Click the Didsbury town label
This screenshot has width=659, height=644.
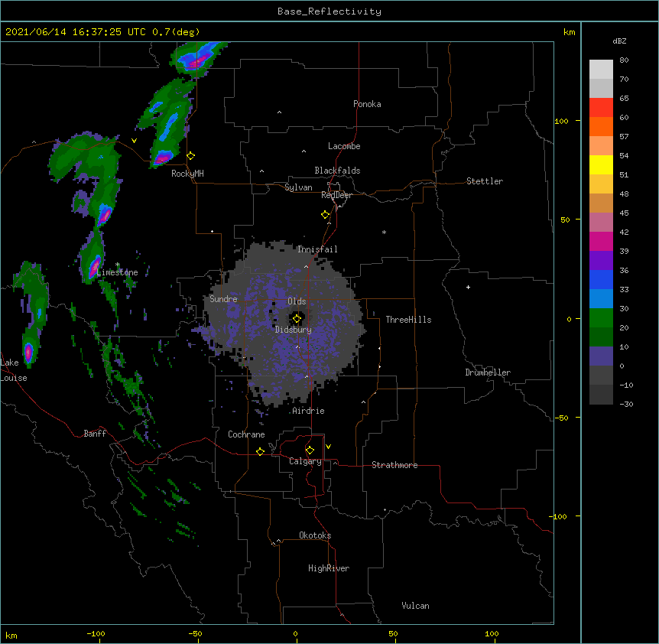(x=294, y=330)
